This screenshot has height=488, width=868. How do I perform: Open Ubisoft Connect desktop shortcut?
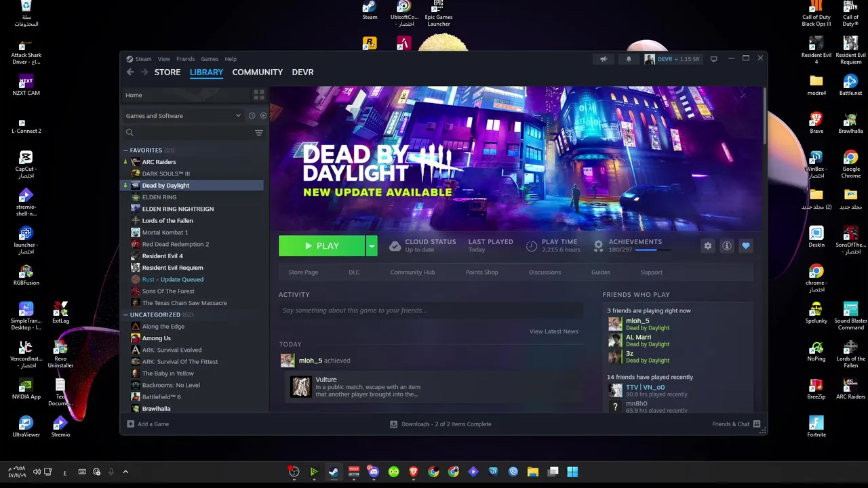(404, 14)
